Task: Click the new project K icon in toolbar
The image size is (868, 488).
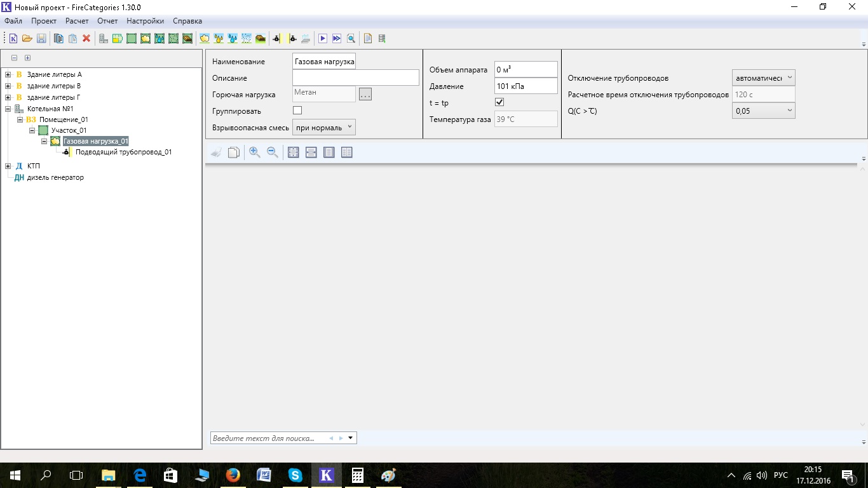Action: 13,38
